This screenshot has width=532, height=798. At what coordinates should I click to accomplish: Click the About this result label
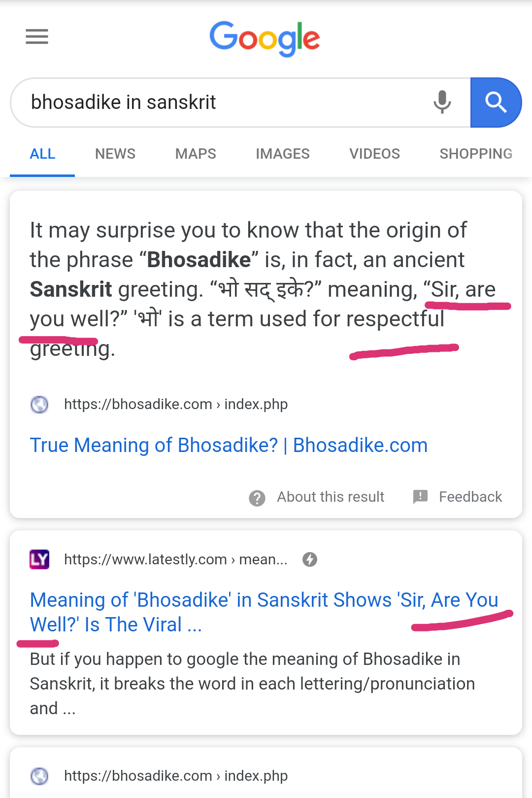coord(331,497)
